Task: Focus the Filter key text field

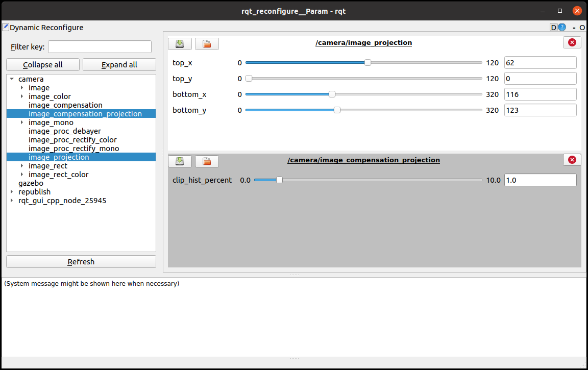Action: [100, 47]
